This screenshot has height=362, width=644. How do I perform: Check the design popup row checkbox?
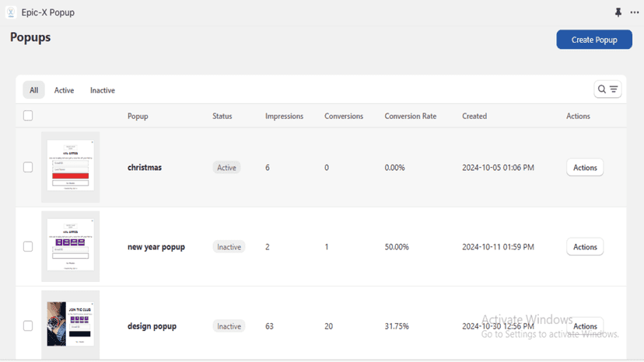pyautogui.click(x=28, y=326)
